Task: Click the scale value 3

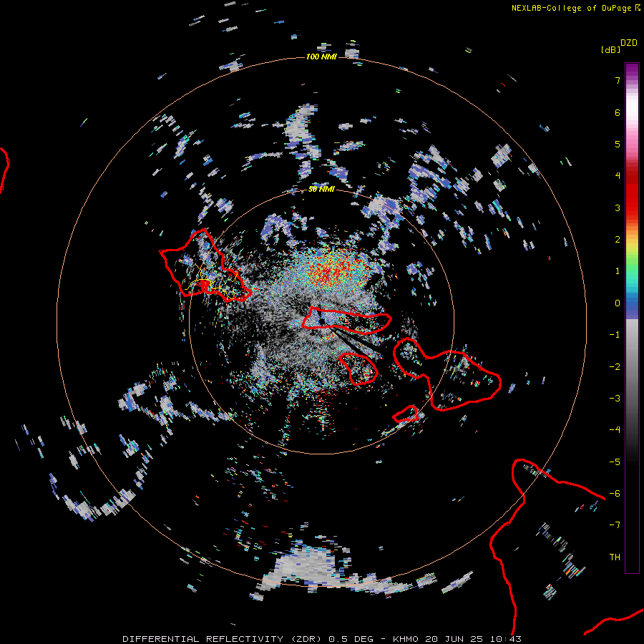Action: pos(618,208)
